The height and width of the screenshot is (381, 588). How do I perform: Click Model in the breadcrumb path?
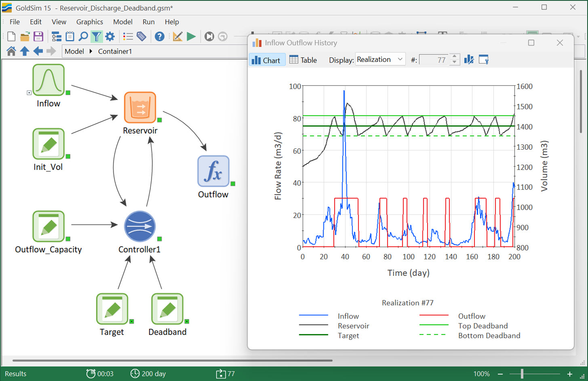click(x=74, y=51)
